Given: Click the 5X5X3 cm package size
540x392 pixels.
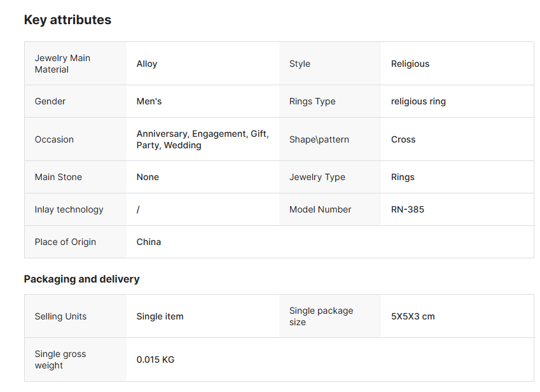Looking at the screenshot, I should 413,316.
